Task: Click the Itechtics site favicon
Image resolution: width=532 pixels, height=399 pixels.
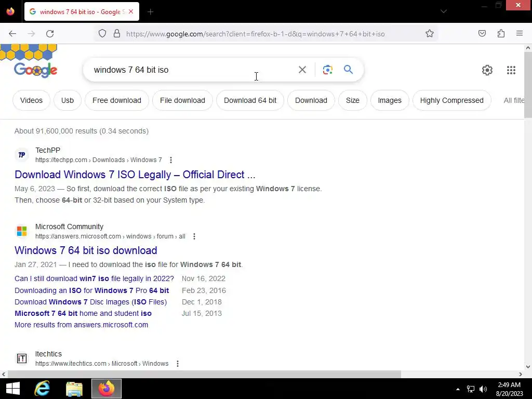Action: click(x=22, y=358)
